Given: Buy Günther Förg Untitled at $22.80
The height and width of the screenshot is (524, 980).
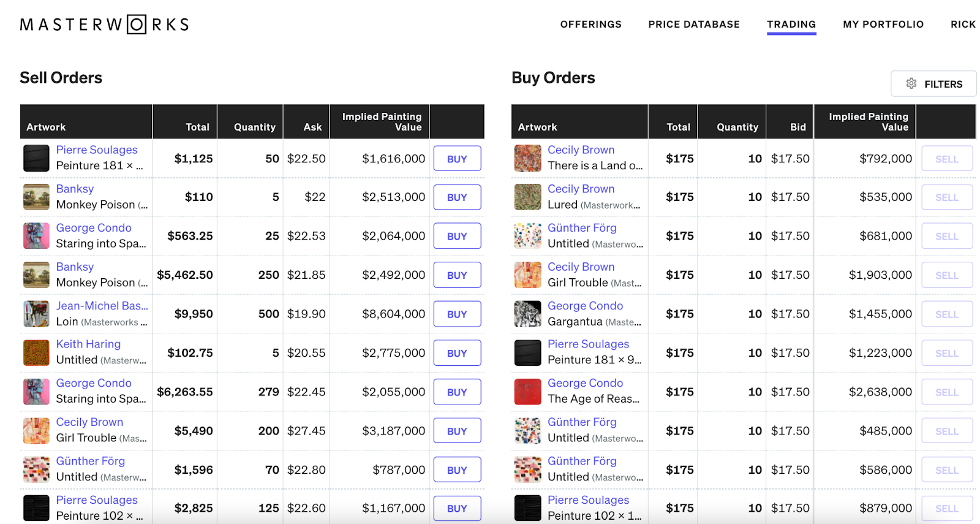Looking at the screenshot, I should pyautogui.click(x=457, y=470).
